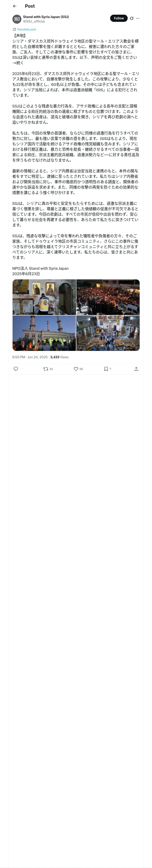Like the post with heart icon

78,369
